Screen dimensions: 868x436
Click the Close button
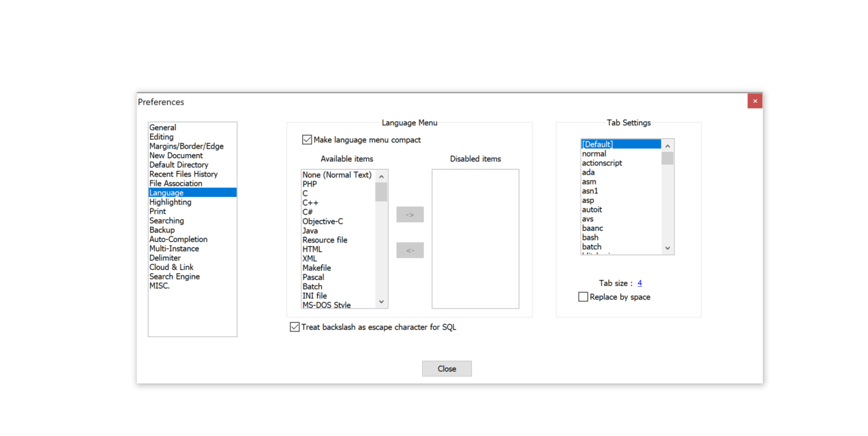[x=447, y=368]
